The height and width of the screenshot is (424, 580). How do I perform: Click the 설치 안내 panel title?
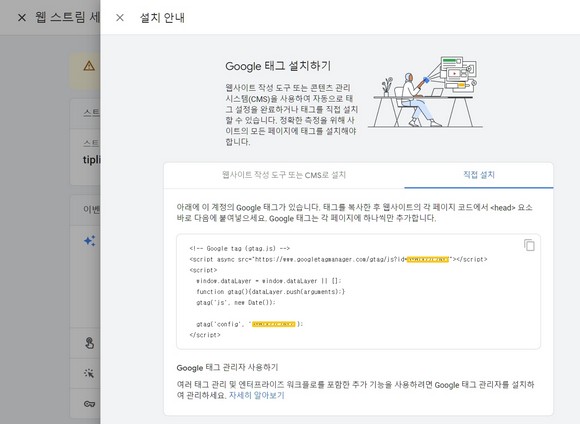[x=162, y=17]
